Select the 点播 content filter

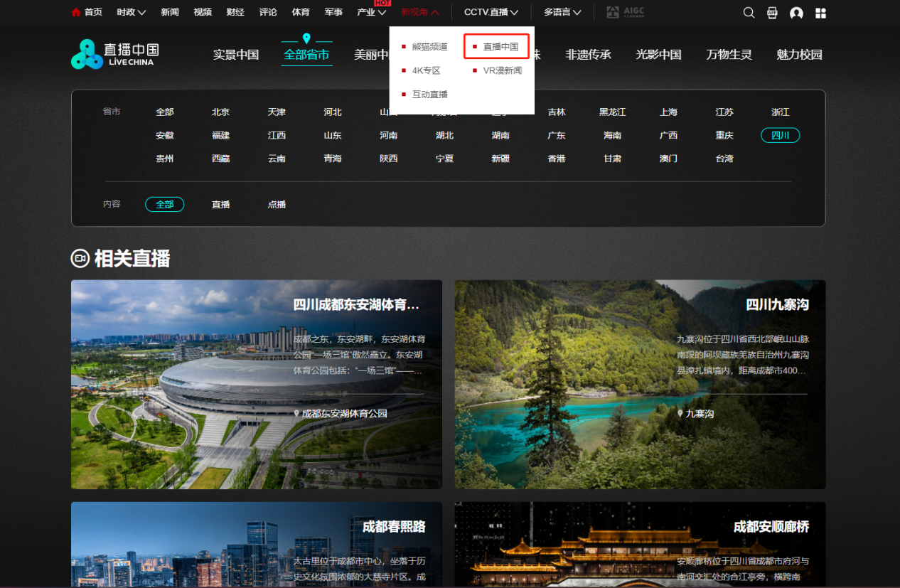(277, 205)
